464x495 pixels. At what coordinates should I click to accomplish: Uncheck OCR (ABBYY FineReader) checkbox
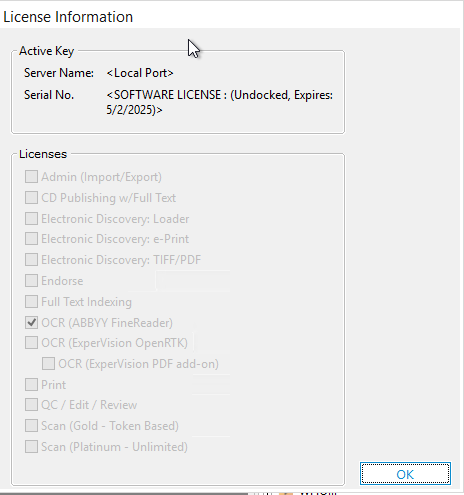click(x=31, y=323)
